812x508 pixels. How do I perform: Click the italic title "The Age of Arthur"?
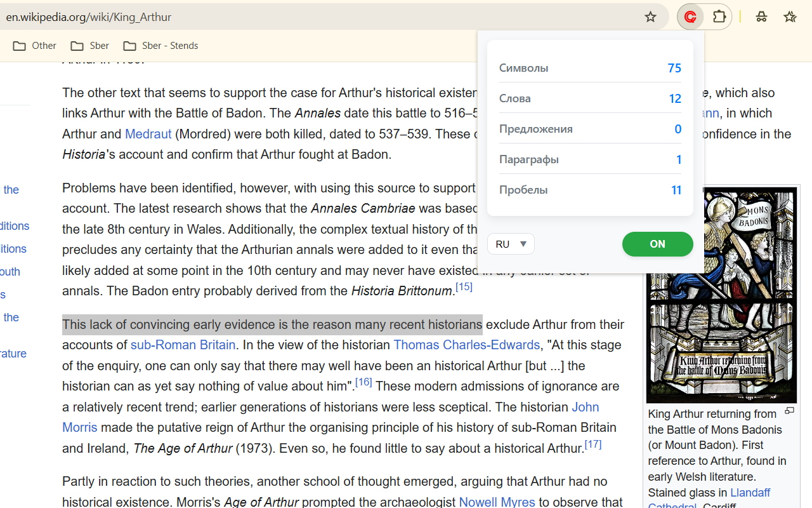coord(183,448)
